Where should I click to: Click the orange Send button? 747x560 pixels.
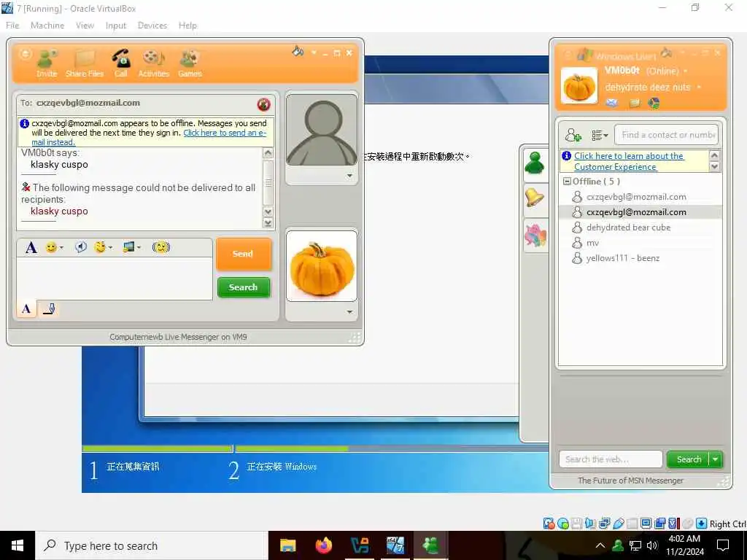244,254
